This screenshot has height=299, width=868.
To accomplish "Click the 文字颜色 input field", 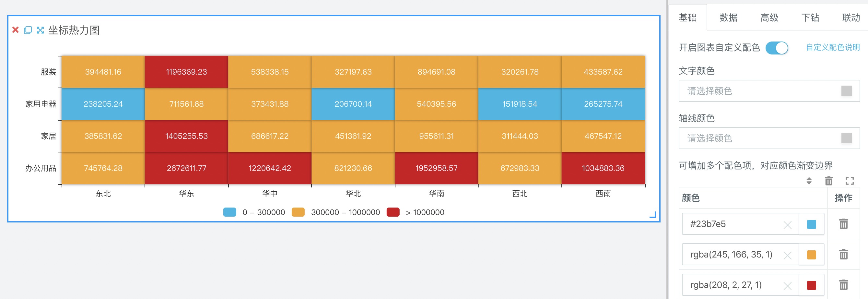I will click(769, 91).
